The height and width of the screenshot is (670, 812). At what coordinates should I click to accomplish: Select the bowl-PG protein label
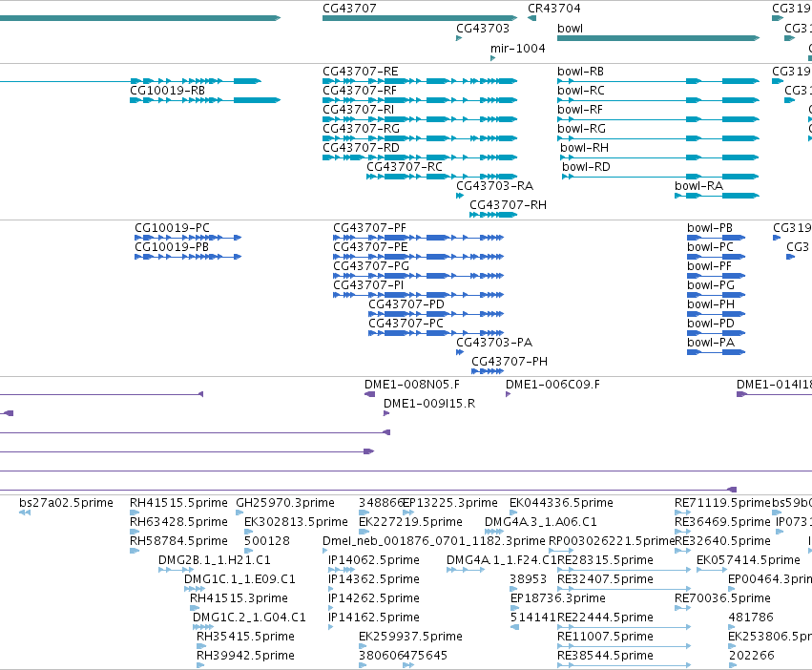[x=711, y=285]
